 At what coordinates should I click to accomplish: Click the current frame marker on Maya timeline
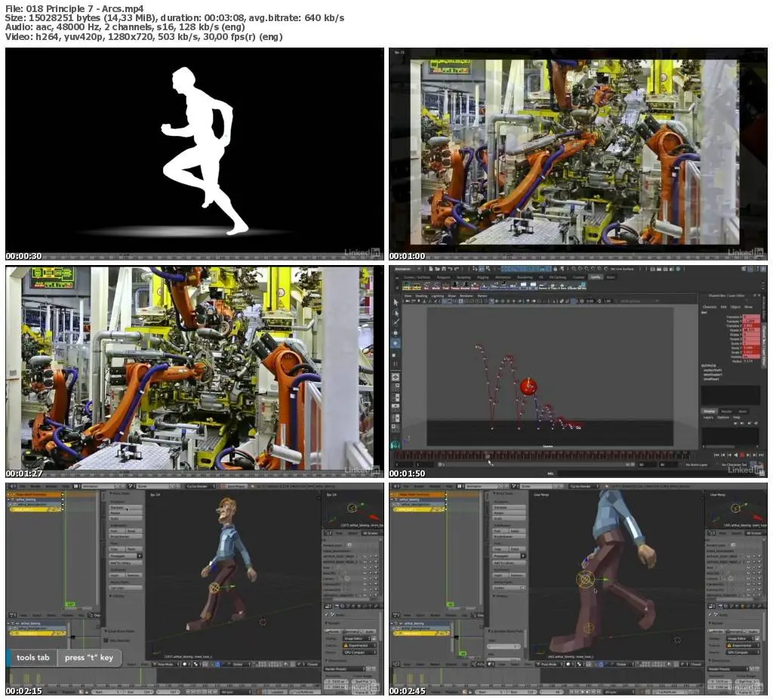[x=488, y=456]
